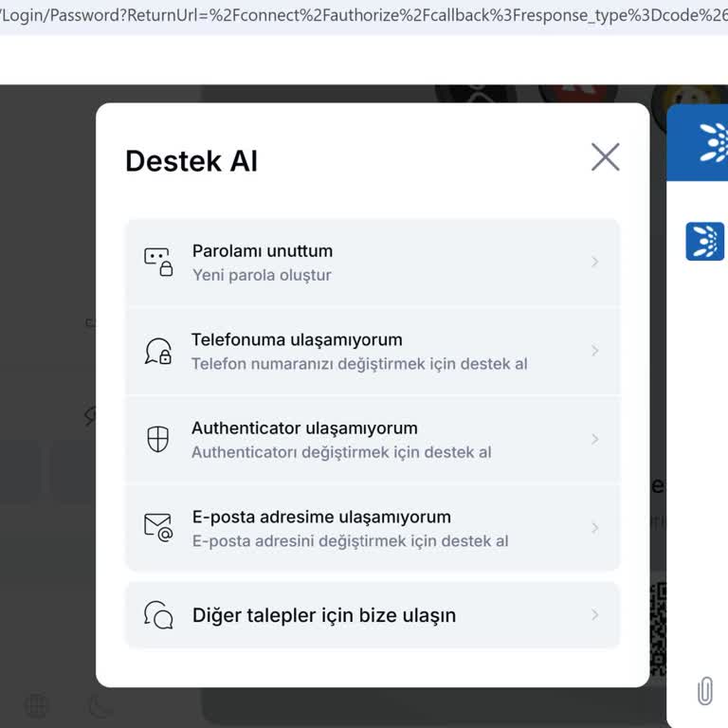This screenshot has height=728, width=728.
Task: Click the Destek AI dialog title
Action: 191,161
